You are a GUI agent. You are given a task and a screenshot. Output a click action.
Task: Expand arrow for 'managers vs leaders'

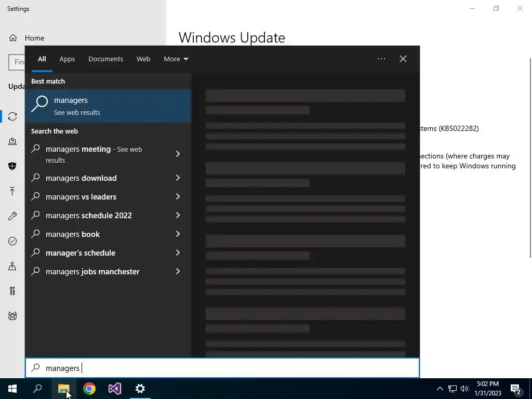click(178, 196)
